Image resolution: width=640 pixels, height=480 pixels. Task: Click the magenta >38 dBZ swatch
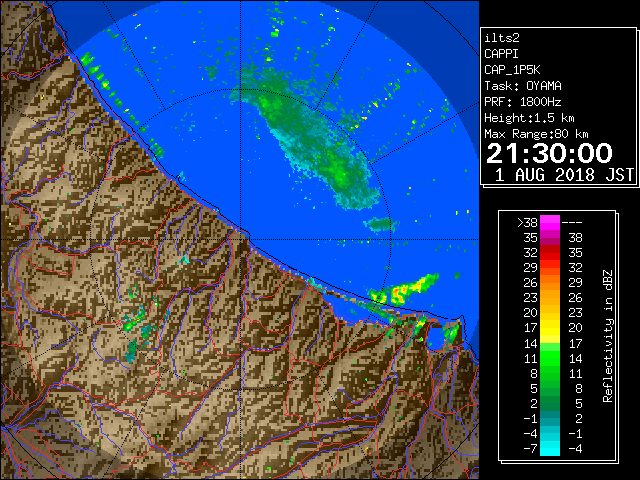tap(550, 222)
